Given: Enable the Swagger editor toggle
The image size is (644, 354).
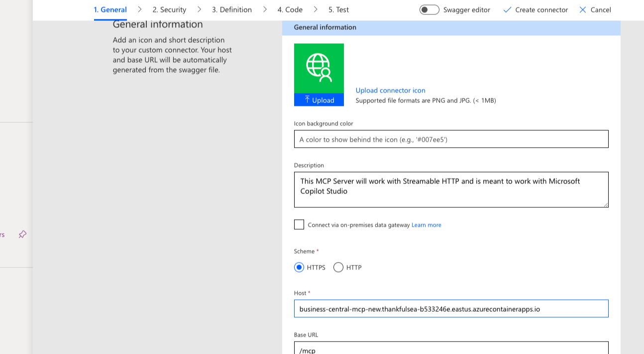Looking at the screenshot, I should [429, 9].
